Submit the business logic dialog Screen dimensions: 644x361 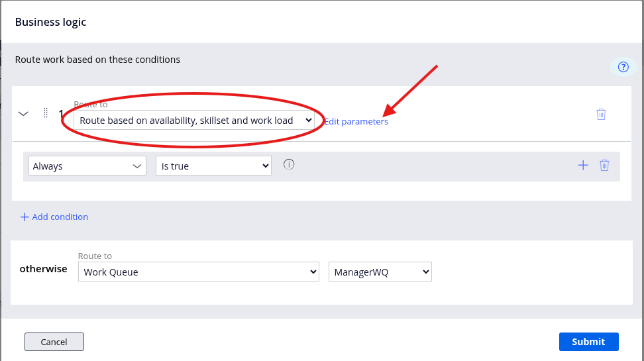point(588,342)
